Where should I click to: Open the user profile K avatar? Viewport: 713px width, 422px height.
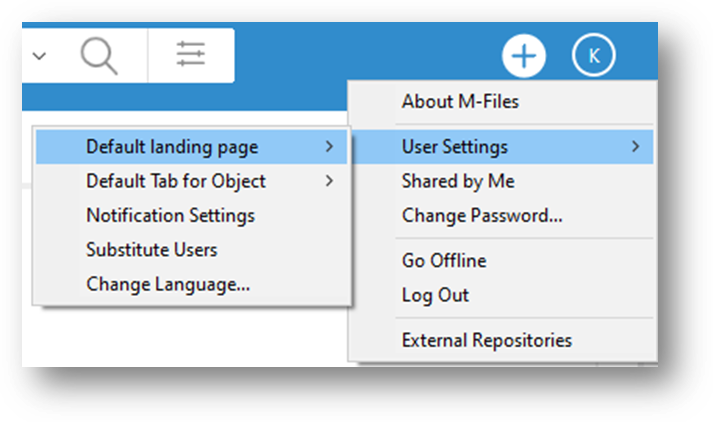click(x=593, y=55)
